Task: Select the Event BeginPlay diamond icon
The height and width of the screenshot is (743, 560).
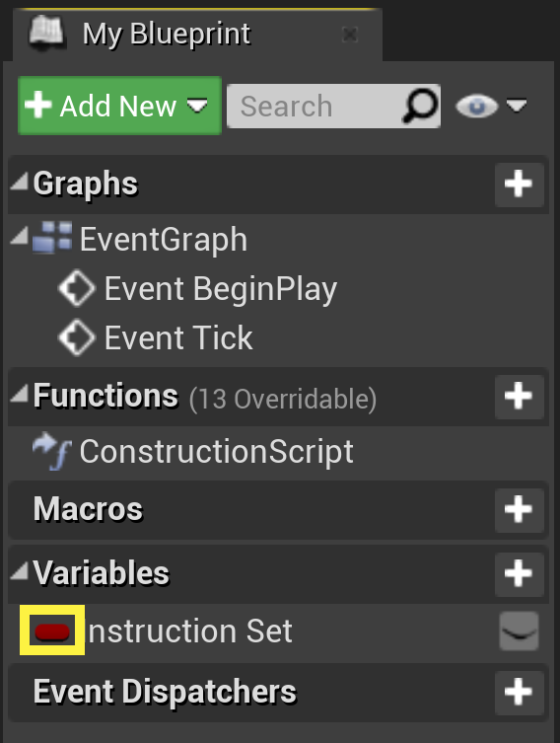Action: click(76, 288)
